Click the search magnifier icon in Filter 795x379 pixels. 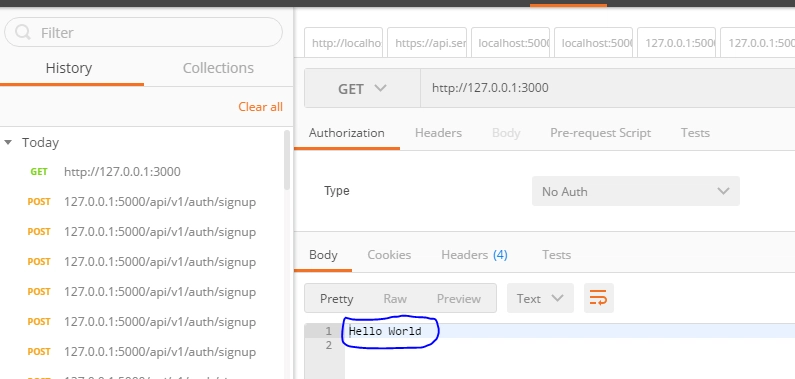[x=23, y=32]
